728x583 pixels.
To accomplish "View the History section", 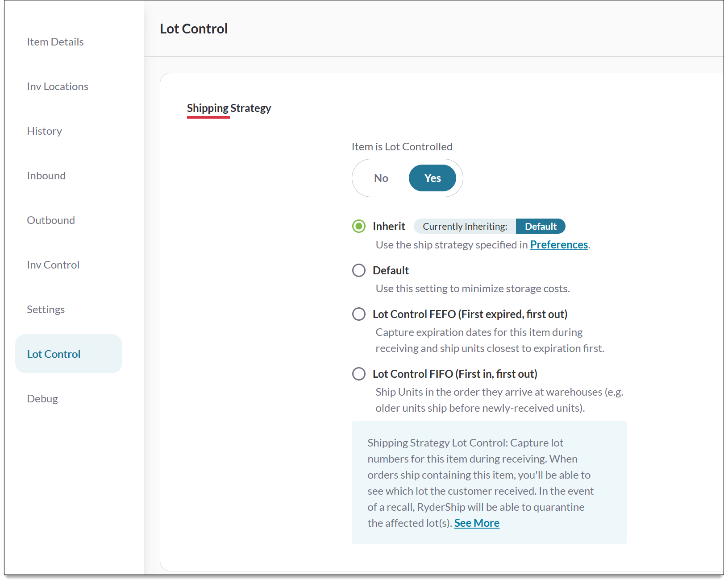I will point(44,131).
